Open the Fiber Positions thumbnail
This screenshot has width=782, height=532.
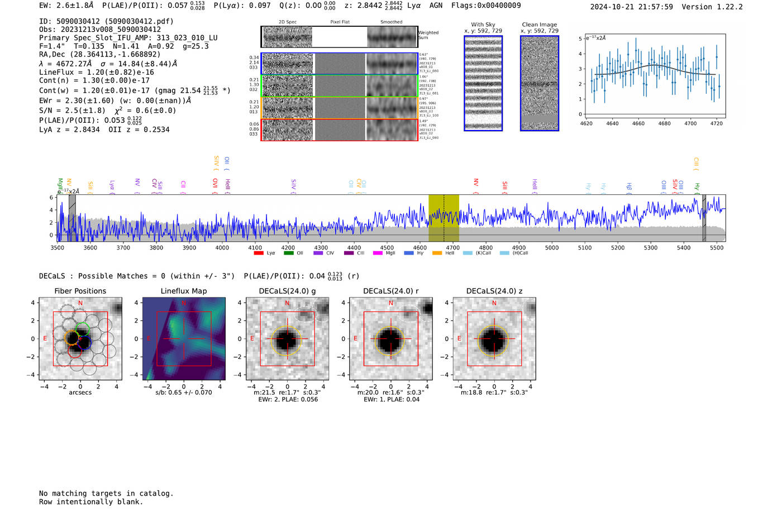tap(80, 339)
